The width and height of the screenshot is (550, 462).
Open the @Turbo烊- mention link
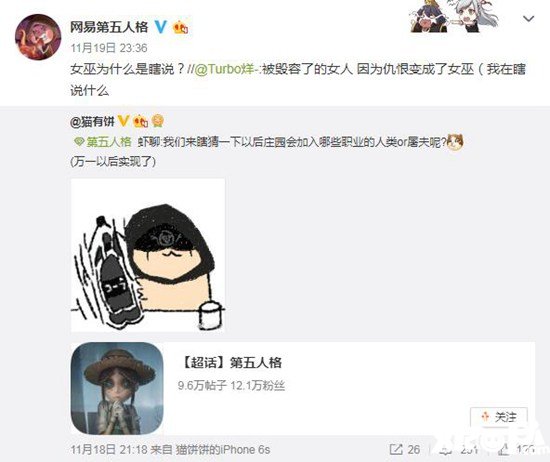226,69
